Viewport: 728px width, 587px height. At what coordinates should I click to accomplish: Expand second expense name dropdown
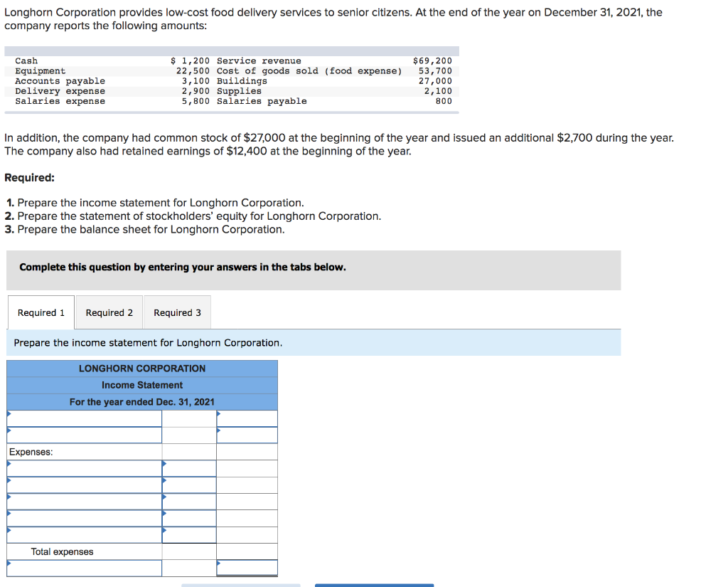pos(85,485)
